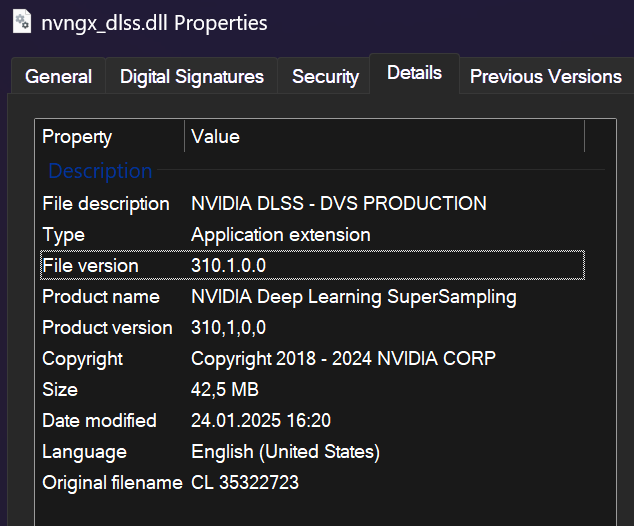634x526 pixels.
Task: Select the Size property row
Action: [60, 390]
